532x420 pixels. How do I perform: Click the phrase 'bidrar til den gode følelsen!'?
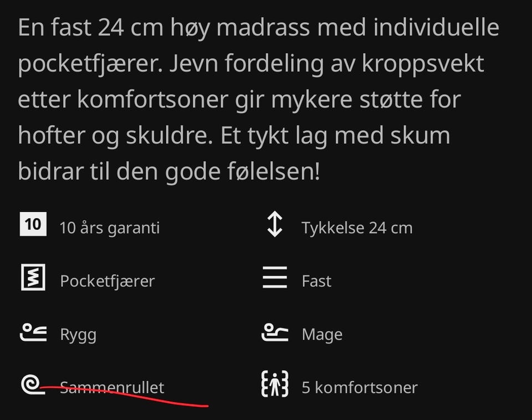click(x=168, y=171)
